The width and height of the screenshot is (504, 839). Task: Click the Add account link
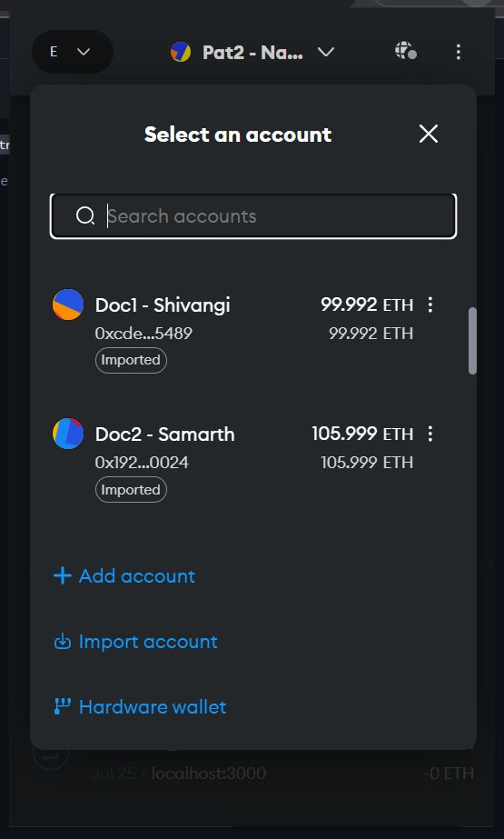[124, 576]
